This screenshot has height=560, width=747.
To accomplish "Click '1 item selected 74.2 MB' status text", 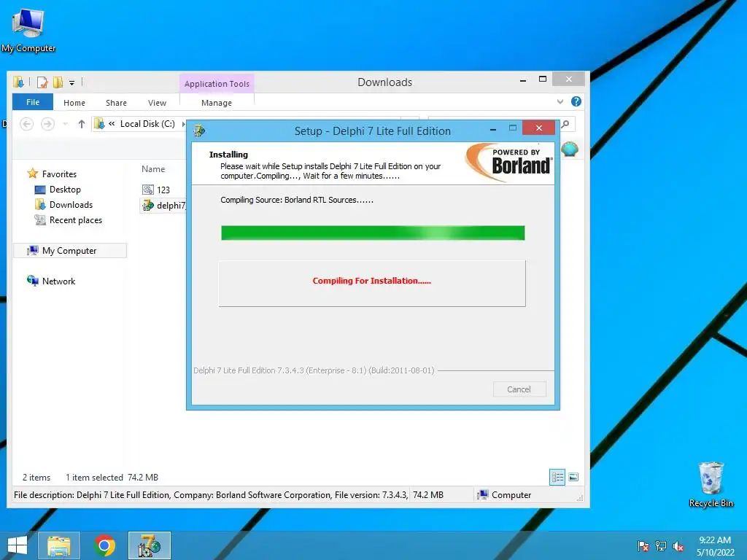I will [x=112, y=478].
